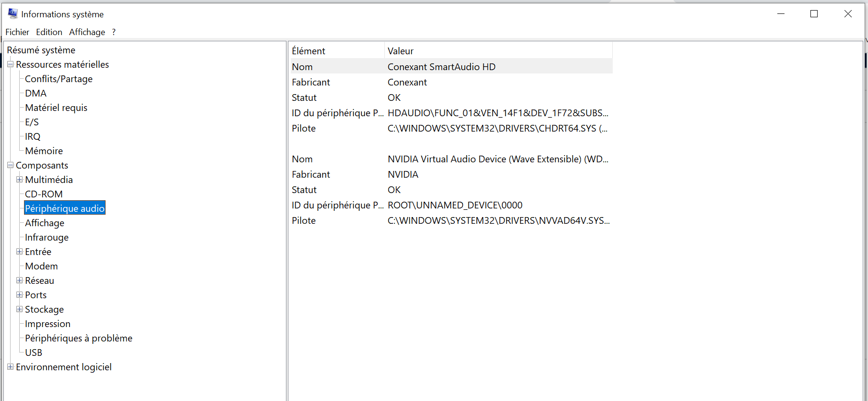Image resolution: width=868 pixels, height=401 pixels.
Task: Open the Fichier menu
Action: coord(17,32)
